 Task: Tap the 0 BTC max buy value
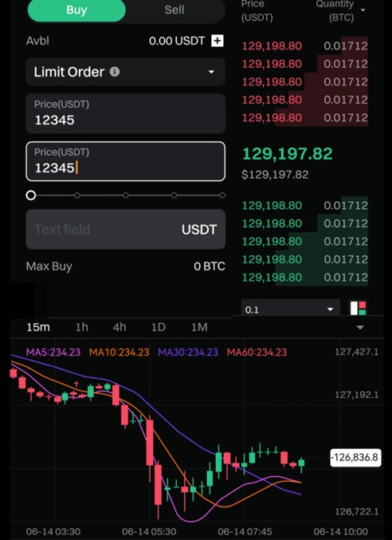pyautogui.click(x=210, y=266)
